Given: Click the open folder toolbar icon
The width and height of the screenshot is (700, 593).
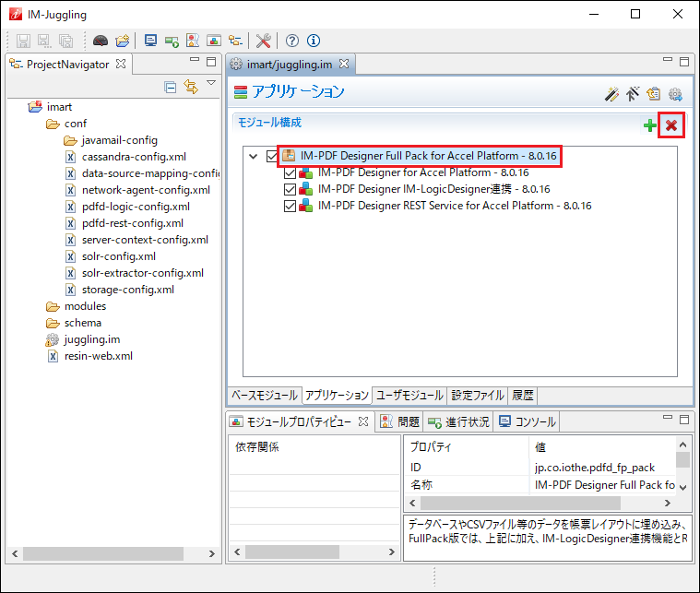Looking at the screenshot, I should (x=123, y=41).
